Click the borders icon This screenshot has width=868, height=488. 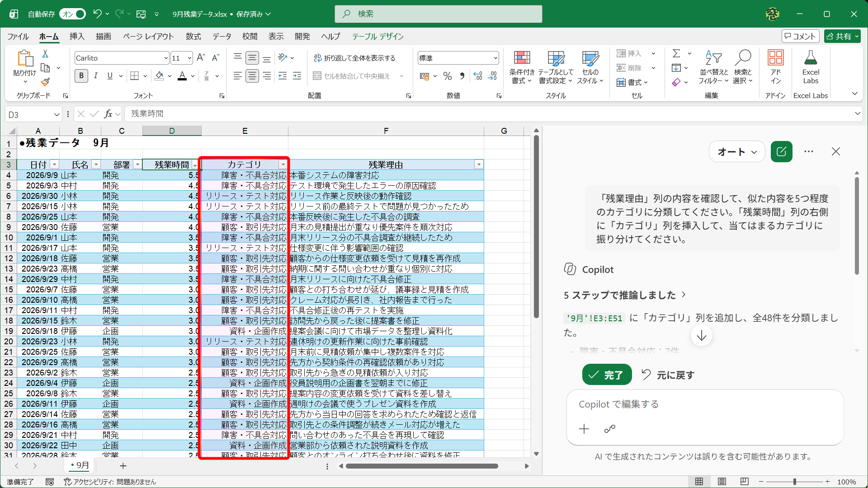click(134, 76)
